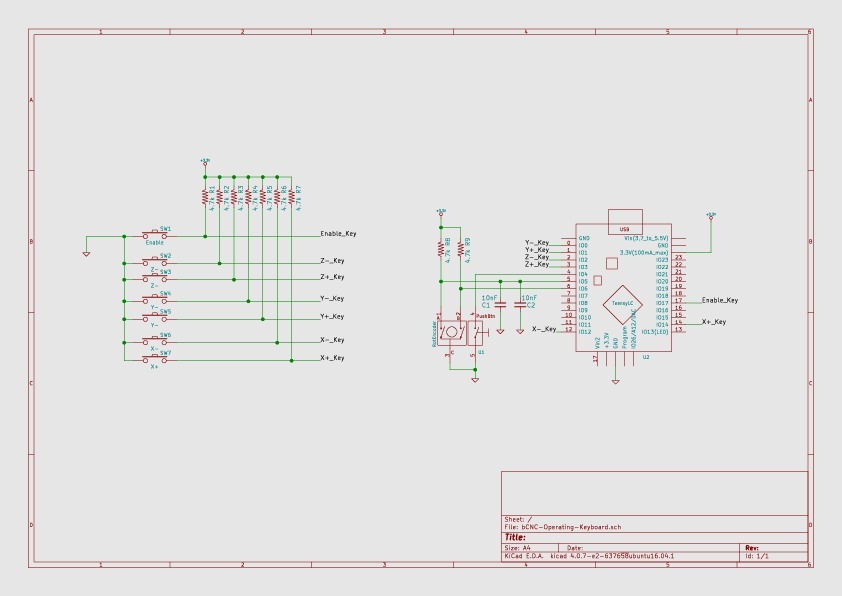Click the RotEncoder switch symbol
The height and width of the screenshot is (596, 842).
(x=451, y=333)
